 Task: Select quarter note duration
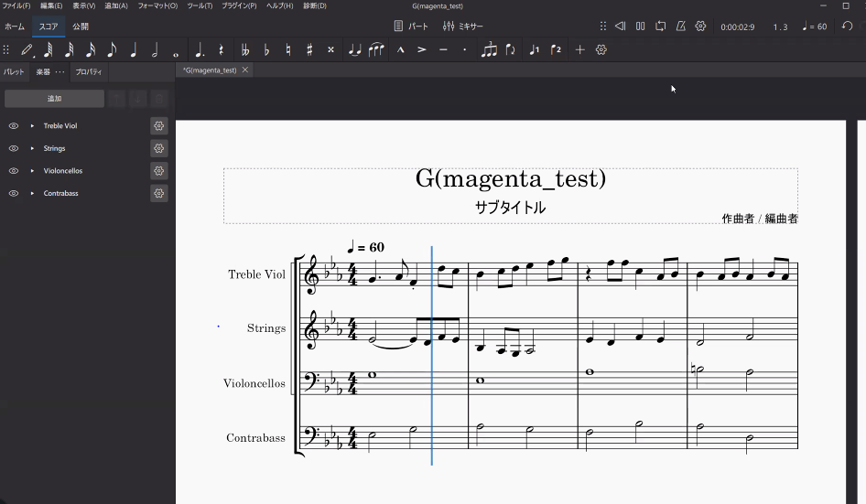coord(133,50)
